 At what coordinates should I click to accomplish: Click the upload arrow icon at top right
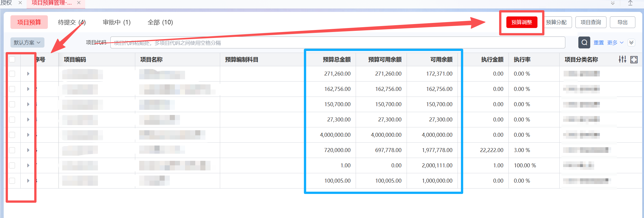630,3
